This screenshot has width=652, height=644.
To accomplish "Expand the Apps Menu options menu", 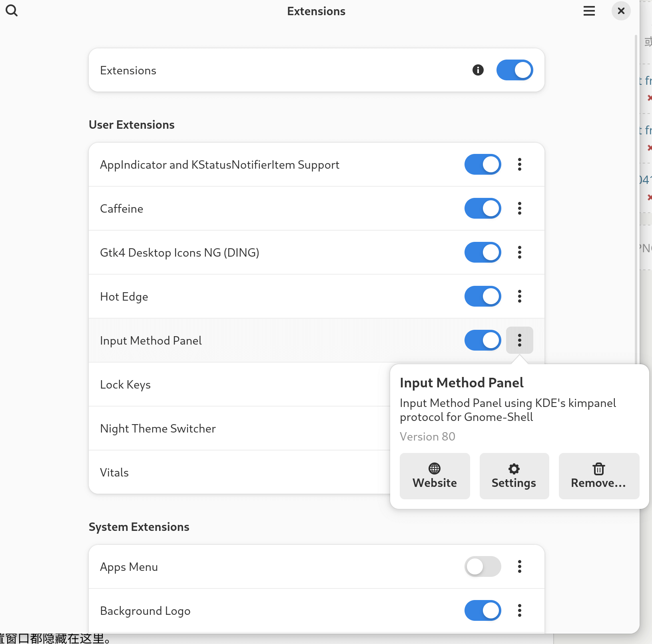I will (519, 566).
